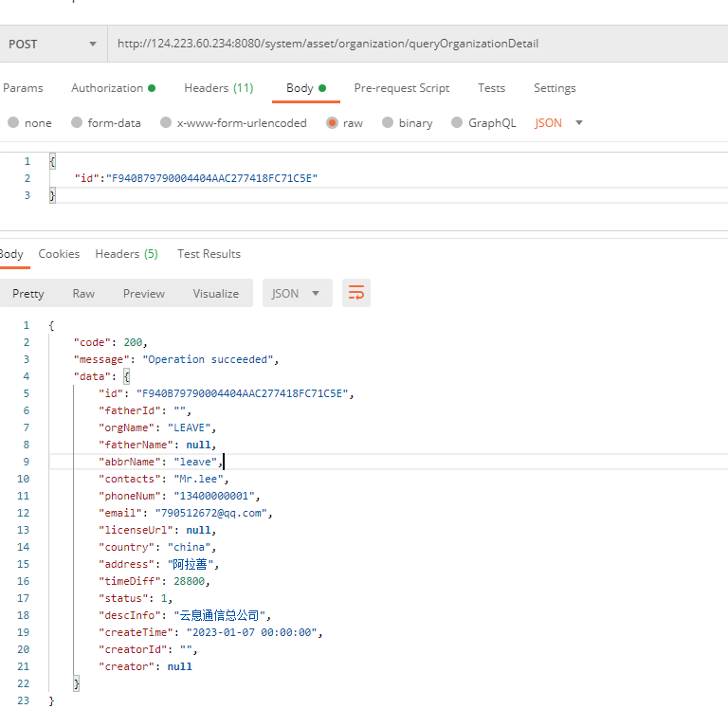Switch to the Params tab
This screenshot has width=728, height=709.
click(x=23, y=88)
